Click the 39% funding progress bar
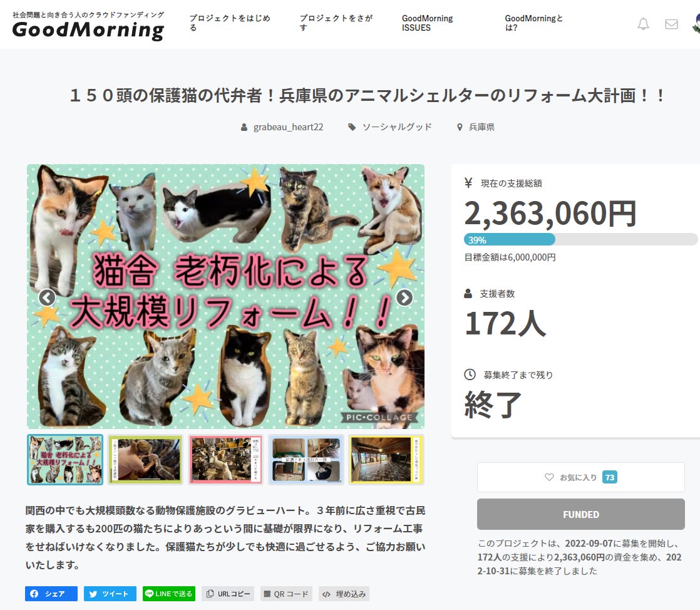 click(x=580, y=240)
